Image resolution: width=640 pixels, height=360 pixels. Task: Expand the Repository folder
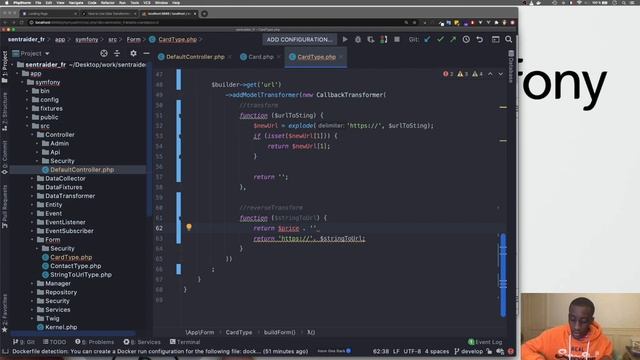(x=32, y=292)
